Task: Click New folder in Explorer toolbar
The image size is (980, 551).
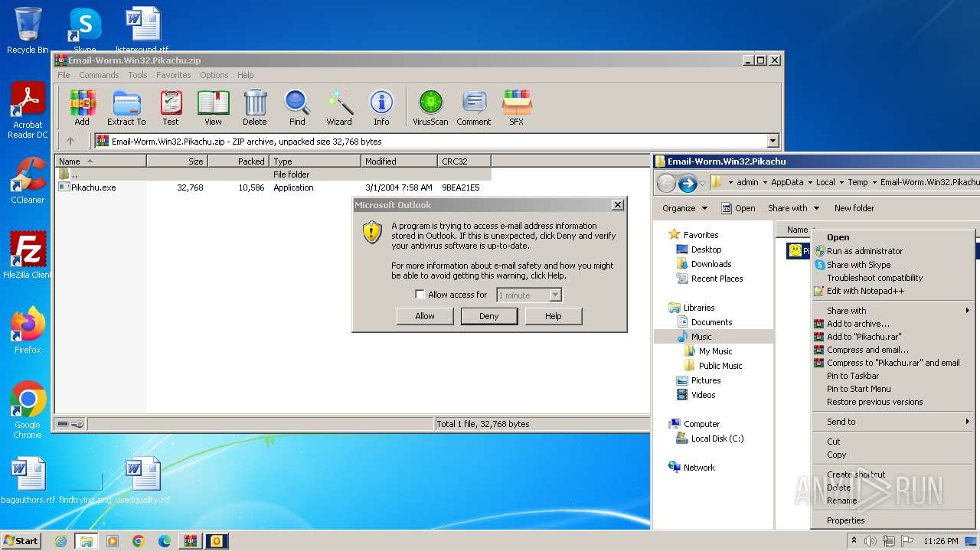Action: coord(854,208)
